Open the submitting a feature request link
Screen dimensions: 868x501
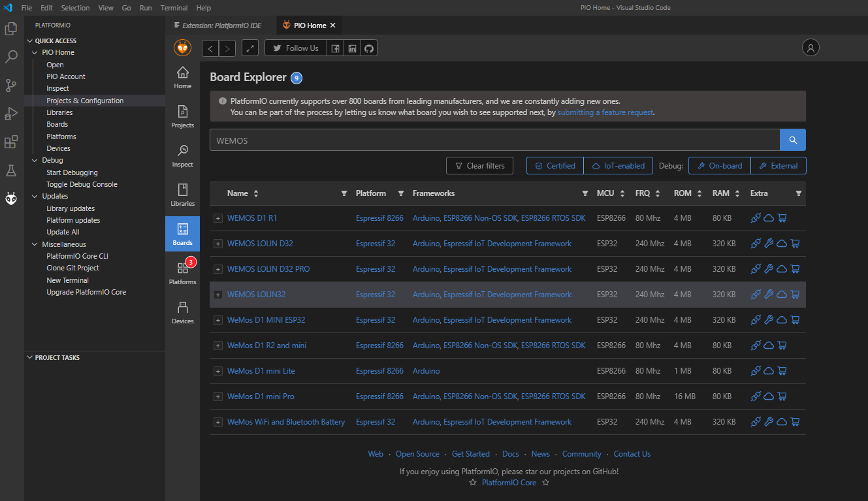pos(605,112)
